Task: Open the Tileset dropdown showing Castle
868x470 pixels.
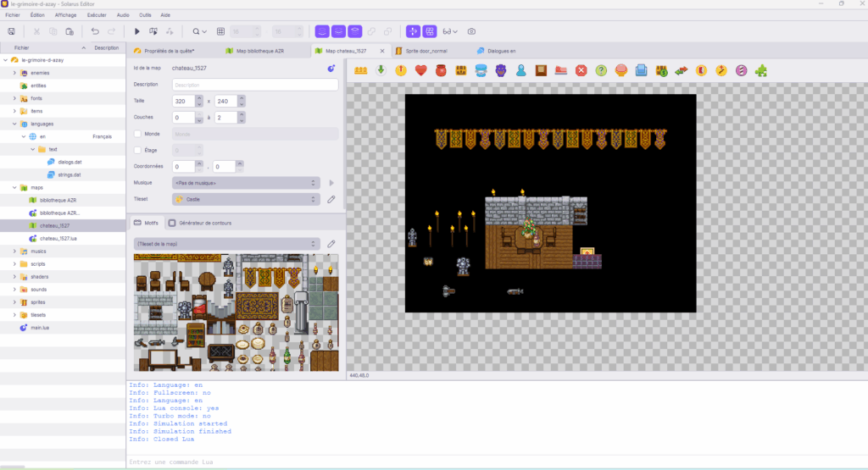Action: pos(245,199)
